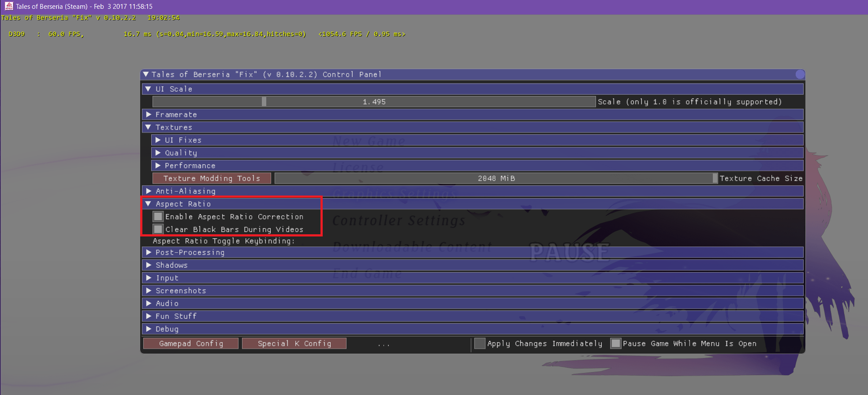Image resolution: width=868 pixels, height=395 pixels.
Task: Click the UI Scale slider showing 1.495
Action: point(374,102)
